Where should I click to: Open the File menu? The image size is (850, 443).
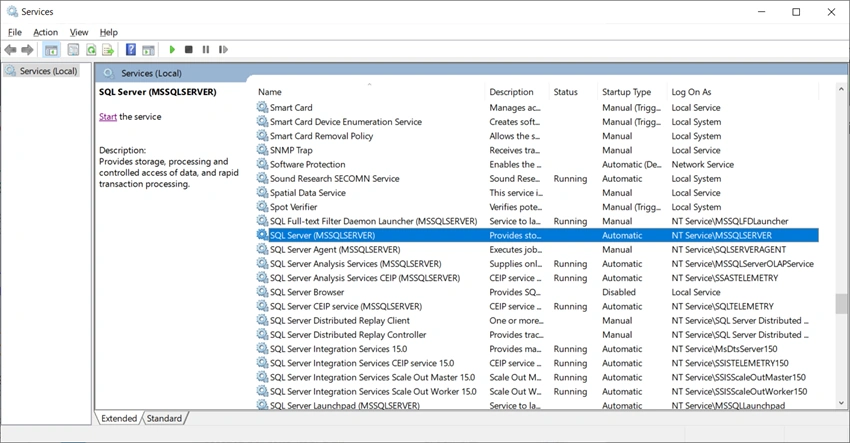[x=15, y=33]
